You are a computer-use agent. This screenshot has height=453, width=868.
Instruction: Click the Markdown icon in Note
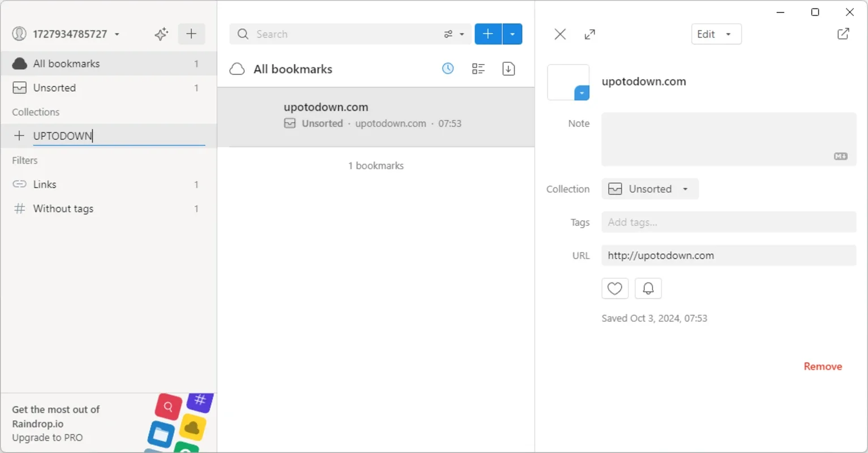[841, 156]
